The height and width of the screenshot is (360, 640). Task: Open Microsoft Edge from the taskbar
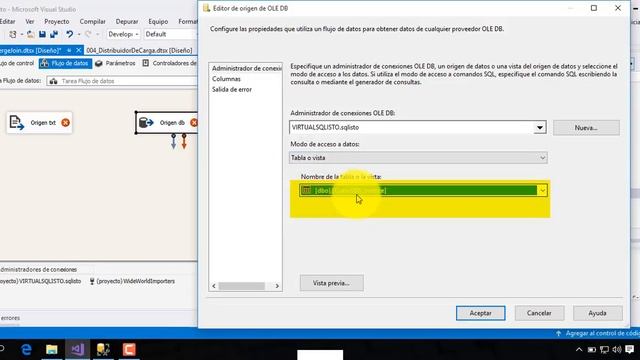point(27,349)
